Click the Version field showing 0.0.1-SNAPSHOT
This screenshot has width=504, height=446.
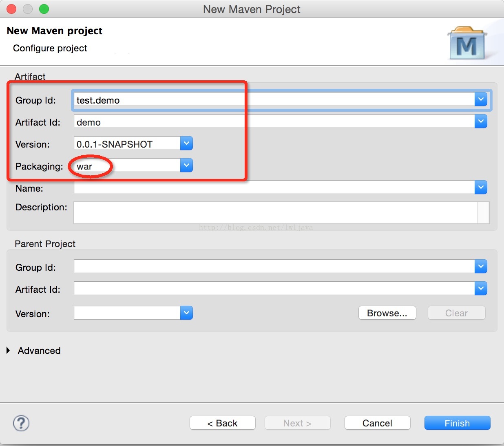tap(127, 144)
